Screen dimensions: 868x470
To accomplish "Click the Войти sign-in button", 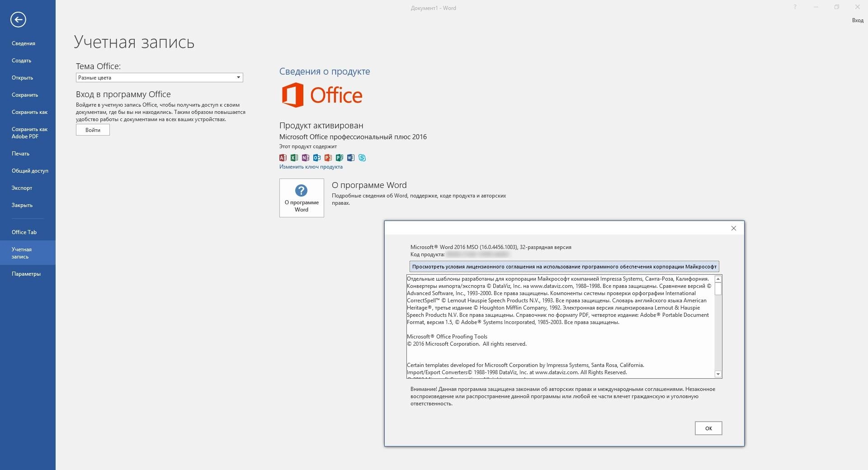I will [93, 130].
